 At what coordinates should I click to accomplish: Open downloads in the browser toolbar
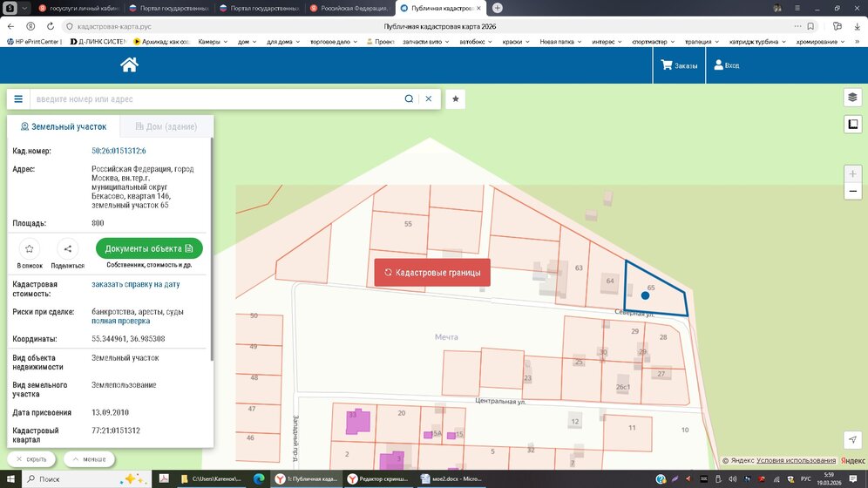[857, 26]
